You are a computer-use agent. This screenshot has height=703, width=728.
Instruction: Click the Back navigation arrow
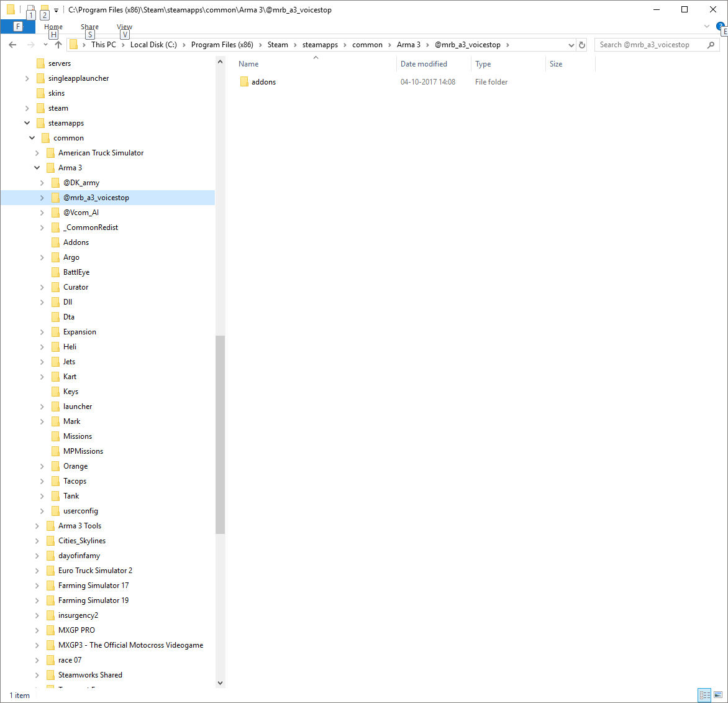click(12, 45)
